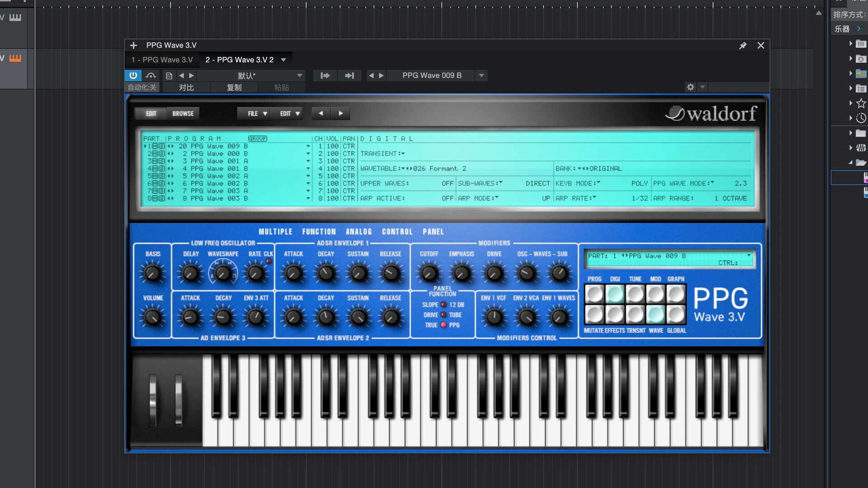Mute part 1 with its M button
The image size is (868, 488).
point(155,146)
